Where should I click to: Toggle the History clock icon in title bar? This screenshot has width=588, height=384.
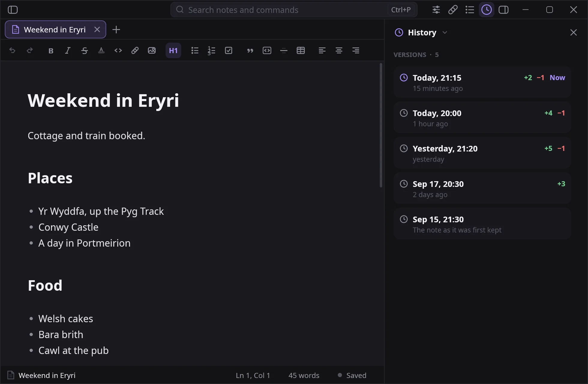487,10
